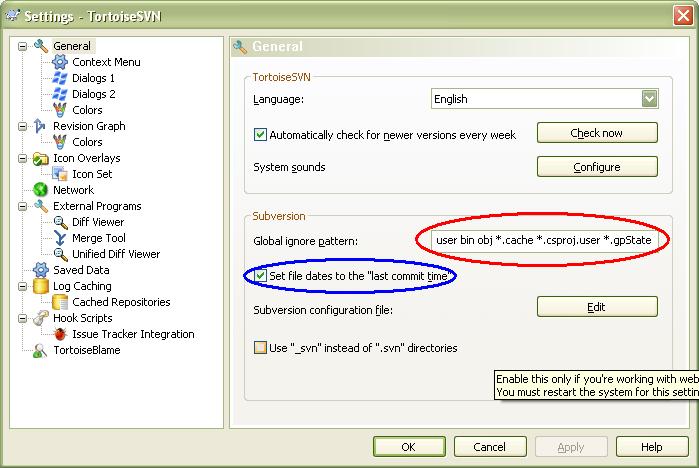The height and width of the screenshot is (468, 699).
Task: Click the Help button
Action: pos(652,447)
